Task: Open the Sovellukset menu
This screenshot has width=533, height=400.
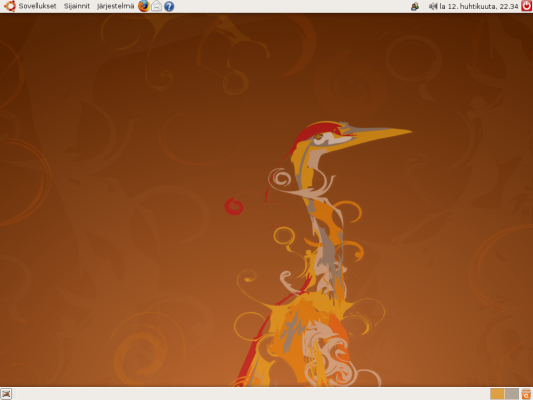Action: (37, 6)
